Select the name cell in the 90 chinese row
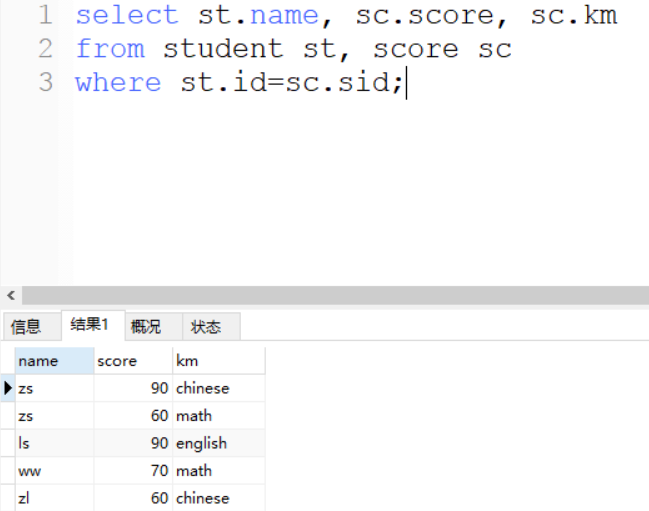649x511 pixels. click(x=55, y=388)
